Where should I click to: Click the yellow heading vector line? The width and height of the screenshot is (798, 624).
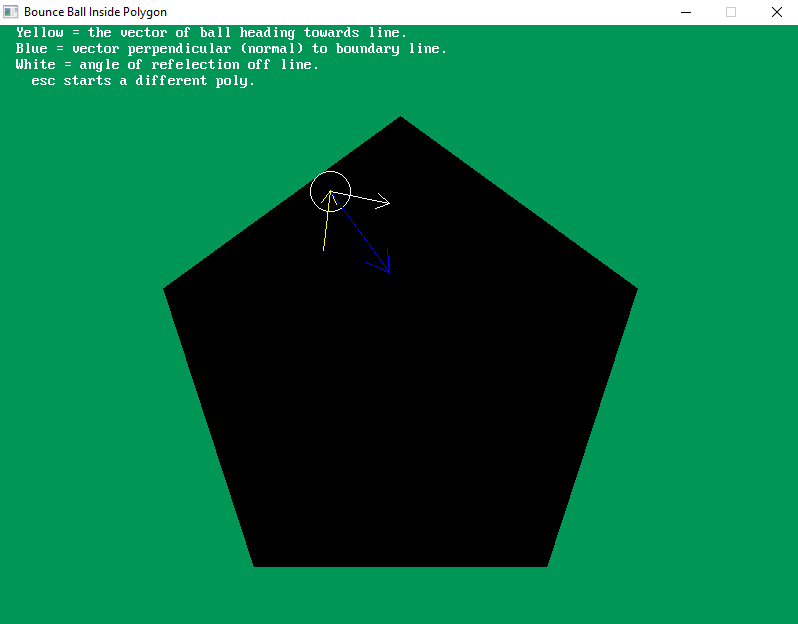(x=326, y=221)
